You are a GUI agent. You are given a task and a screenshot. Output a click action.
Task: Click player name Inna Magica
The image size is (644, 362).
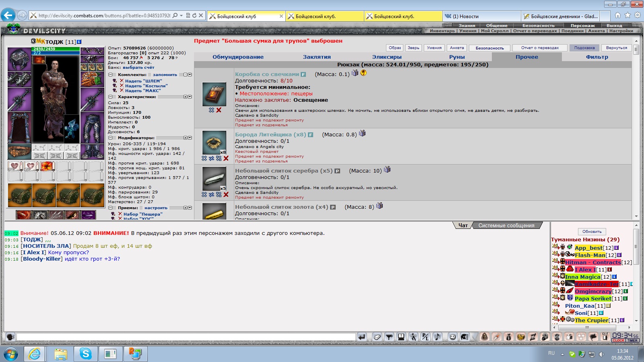tap(583, 277)
